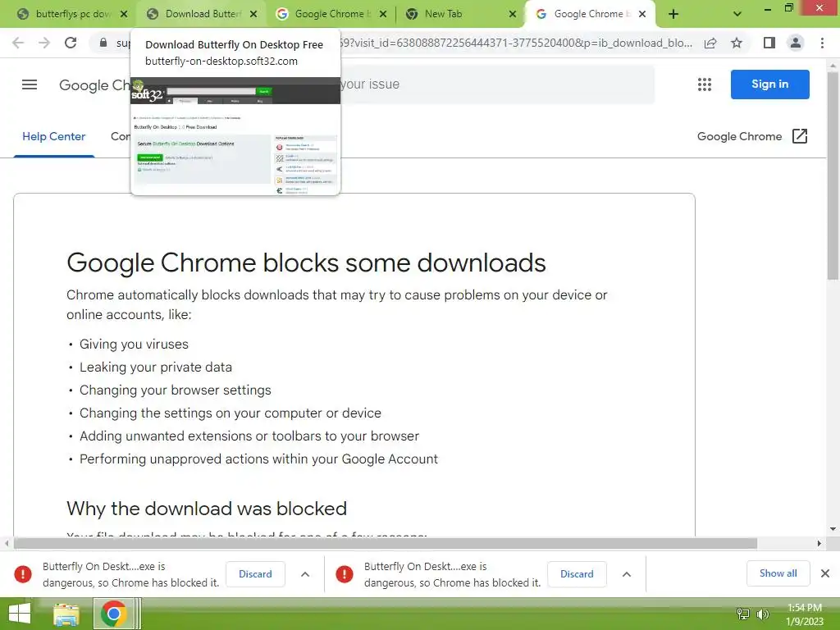Open Google apps grid

(x=705, y=84)
